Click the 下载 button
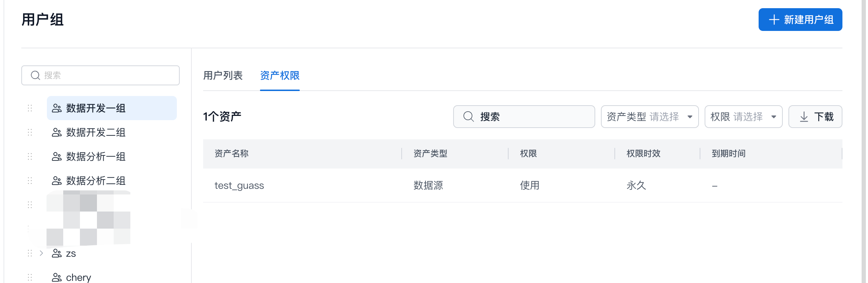 (x=815, y=117)
